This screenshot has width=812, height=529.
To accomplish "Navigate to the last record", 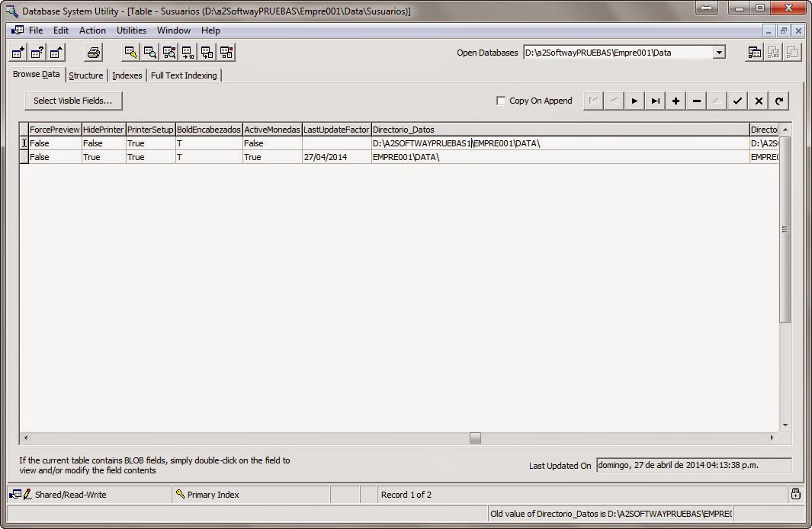I will coord(654,101).
